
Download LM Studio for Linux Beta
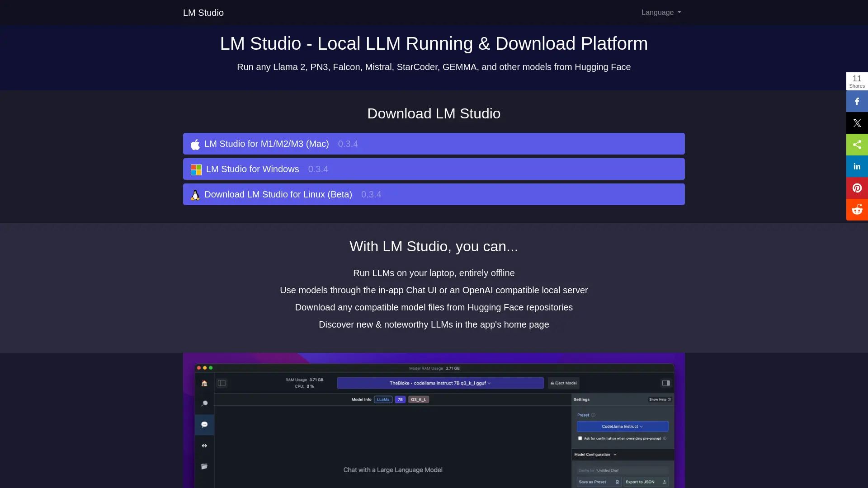434,194
